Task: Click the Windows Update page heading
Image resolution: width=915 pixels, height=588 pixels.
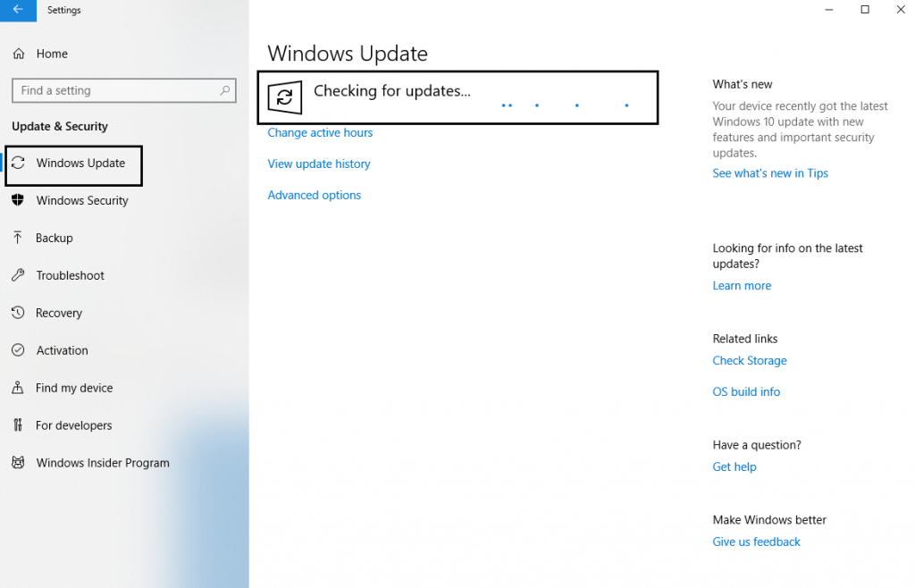Action: click(x=348, y=54)
